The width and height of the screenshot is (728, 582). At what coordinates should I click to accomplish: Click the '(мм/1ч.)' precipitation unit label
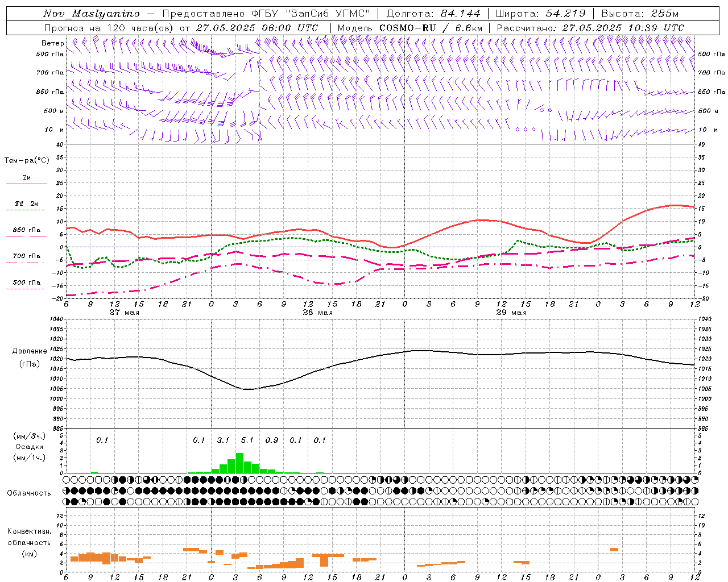(30, 458)
